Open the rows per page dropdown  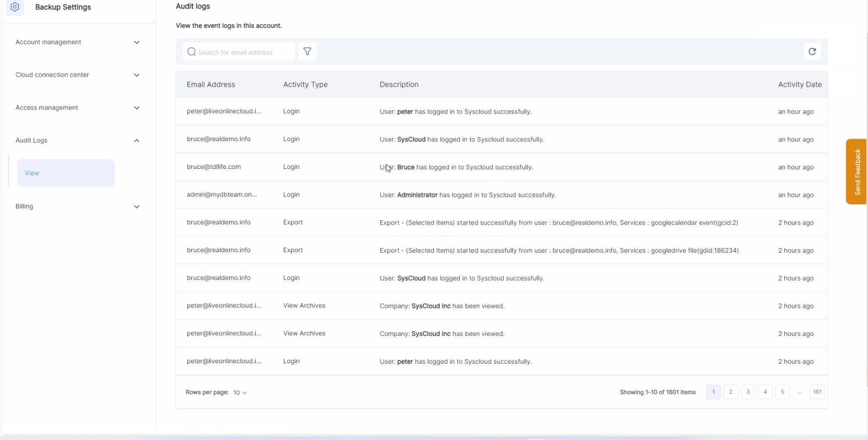240,393
